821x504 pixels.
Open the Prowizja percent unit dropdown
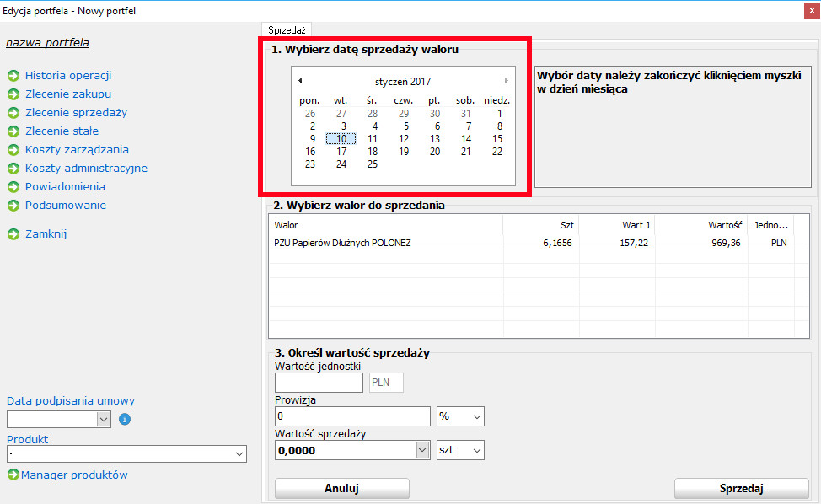477,416
